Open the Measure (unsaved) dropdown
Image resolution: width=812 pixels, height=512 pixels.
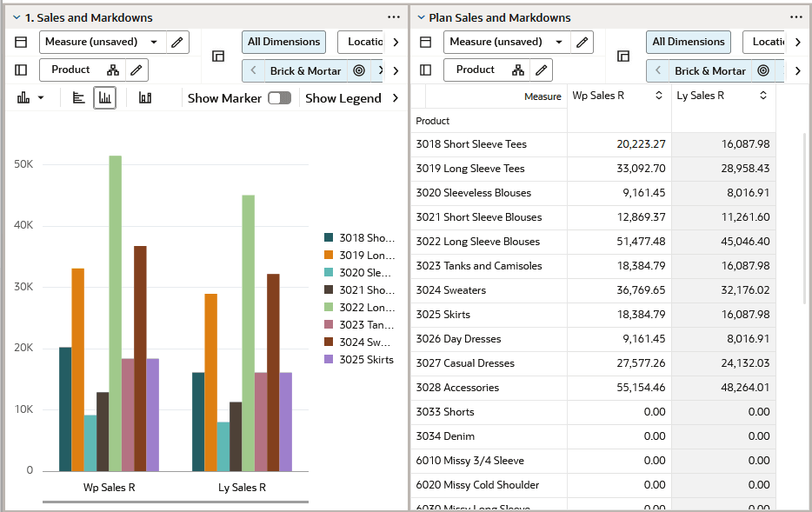click(155, 42)
